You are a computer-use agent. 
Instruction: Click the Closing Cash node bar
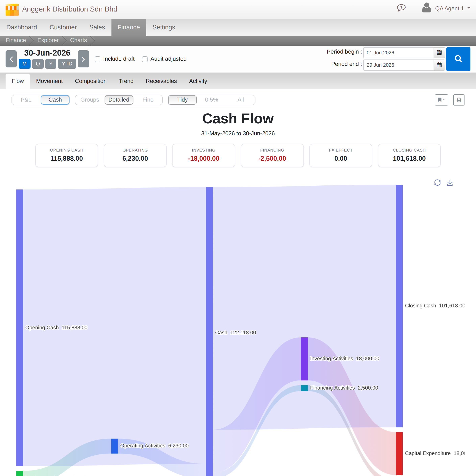click(x=399, y=306)
